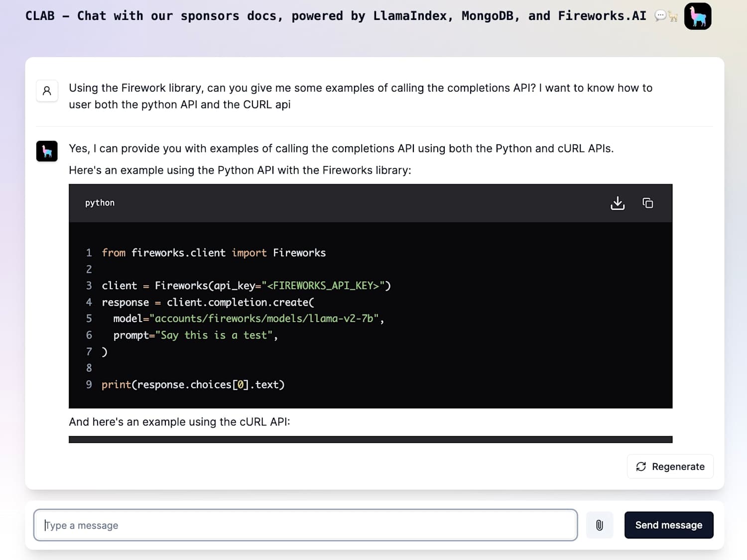Screen dimensions: 747x560
Task: Copy the python code block
Action: (647, 203)
